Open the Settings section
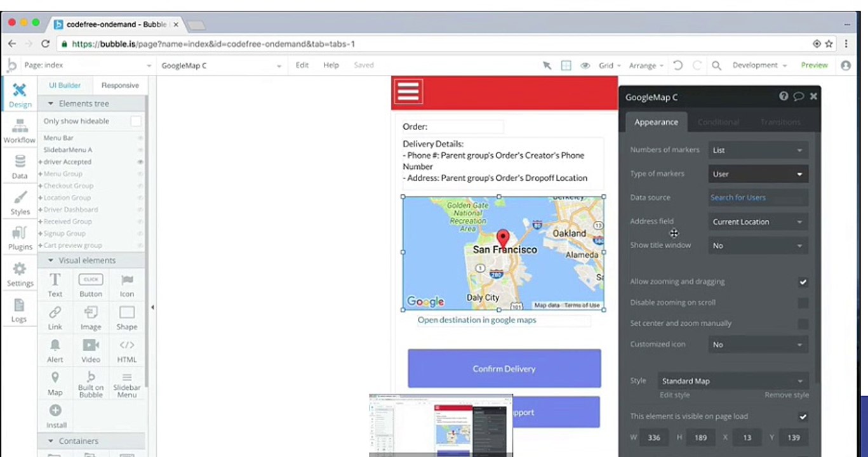The image size is (868, 457). pyautogui.click(x=20, y=274)
